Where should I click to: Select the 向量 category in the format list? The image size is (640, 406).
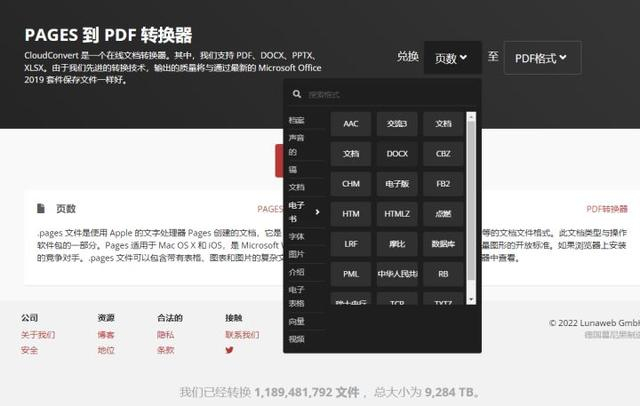pyautogui.click(x=296, y=321)
